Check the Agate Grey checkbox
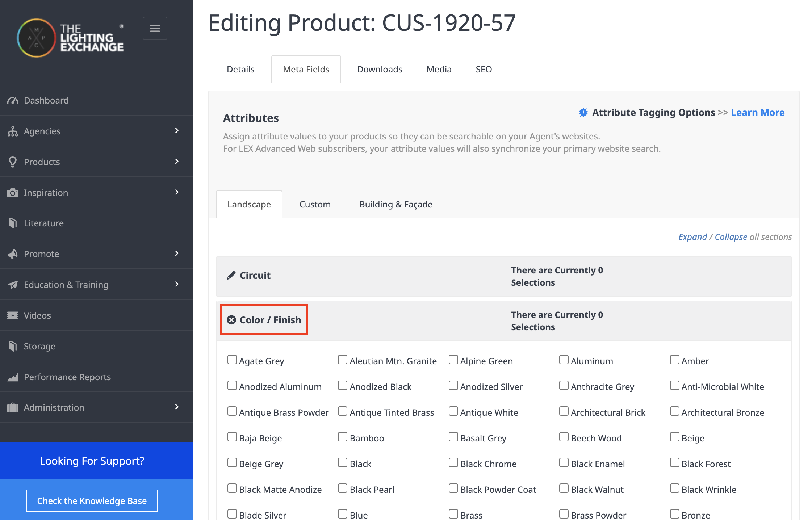The width and height of the screenshot is (812, 520). (x=232, y=360)
